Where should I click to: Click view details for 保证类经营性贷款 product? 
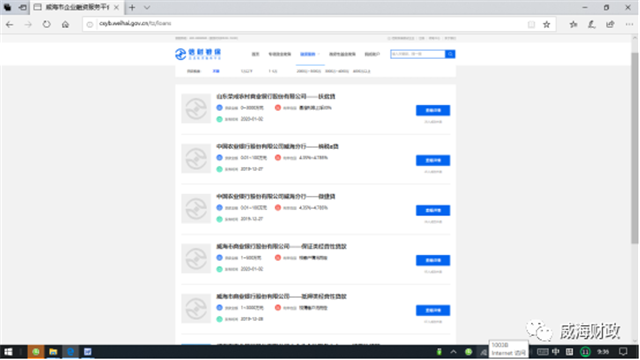coord(433,260)
